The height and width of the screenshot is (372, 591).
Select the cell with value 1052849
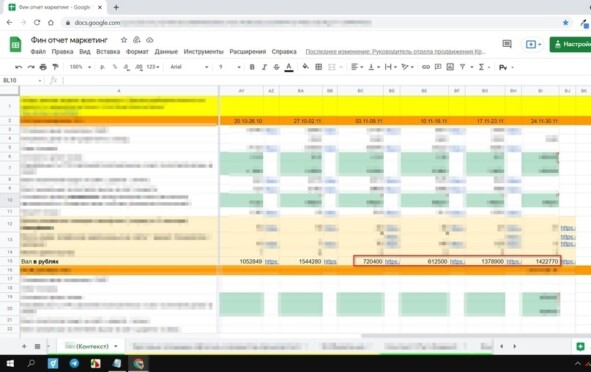tap(241, 261)
